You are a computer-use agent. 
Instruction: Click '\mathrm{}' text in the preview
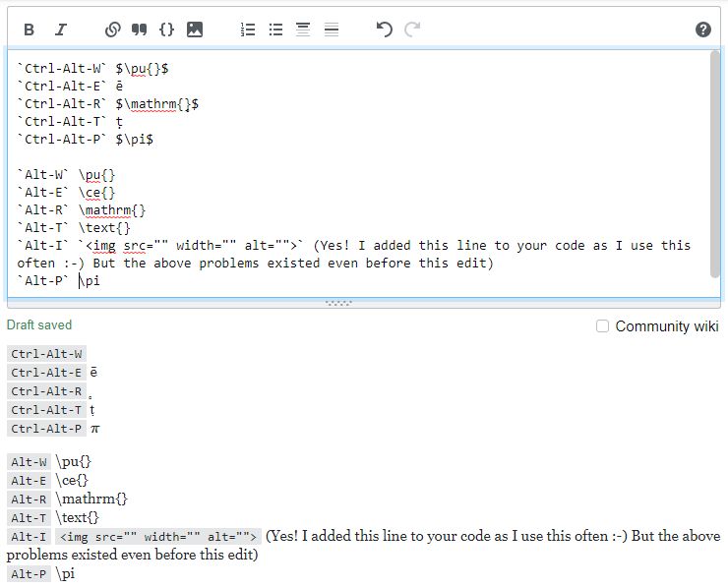pyautogui.click(x=91, y=500)
